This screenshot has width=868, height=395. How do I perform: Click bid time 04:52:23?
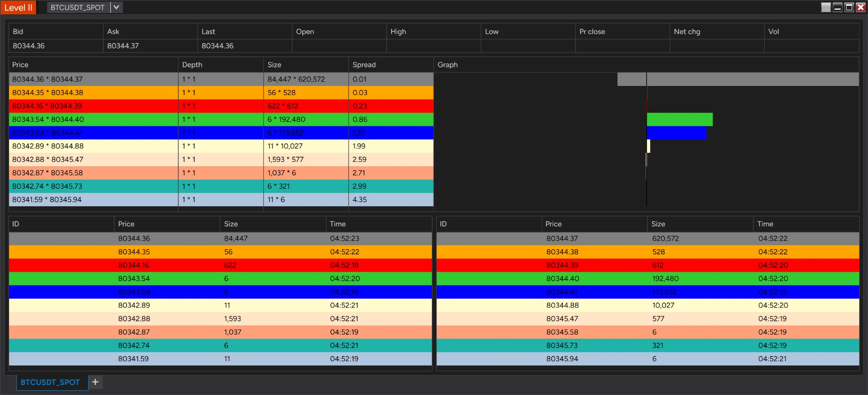[345, 238]
